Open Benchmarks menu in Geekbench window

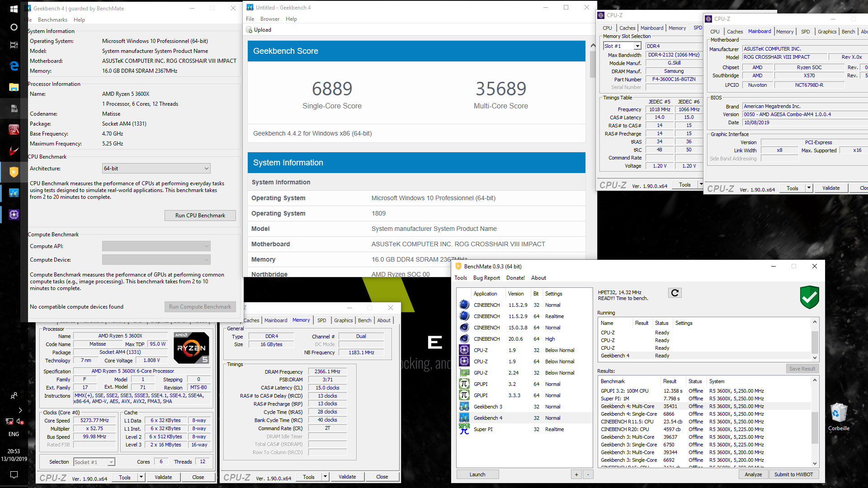point(52,20)
